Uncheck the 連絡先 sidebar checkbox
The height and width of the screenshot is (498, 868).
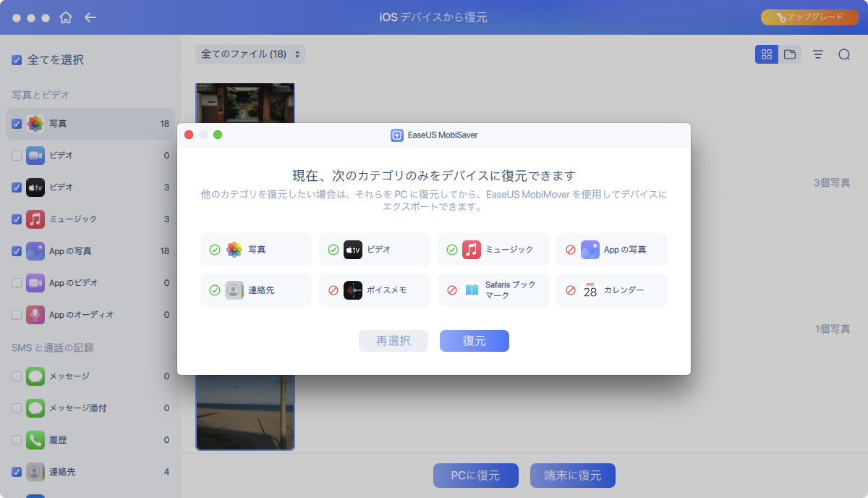coord(17,472)
